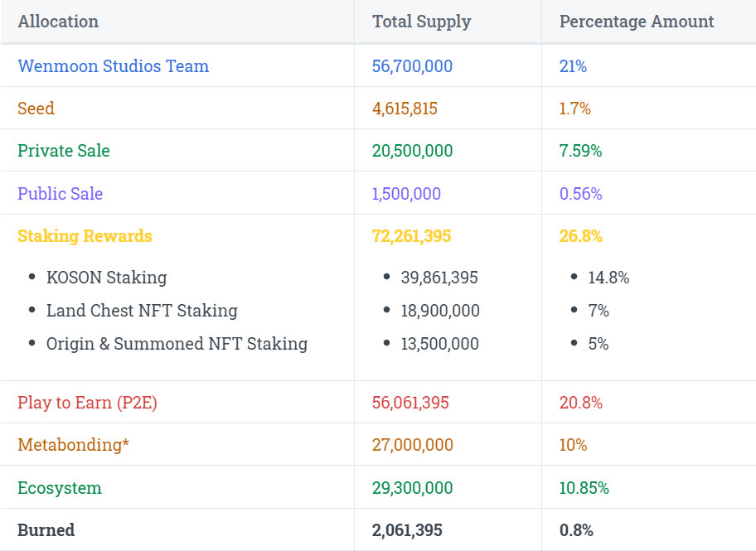Screen dimensions: 756x551
Task: Select the 72,261,395 Staking Rewards total
Action: click(x=411, y=236)
